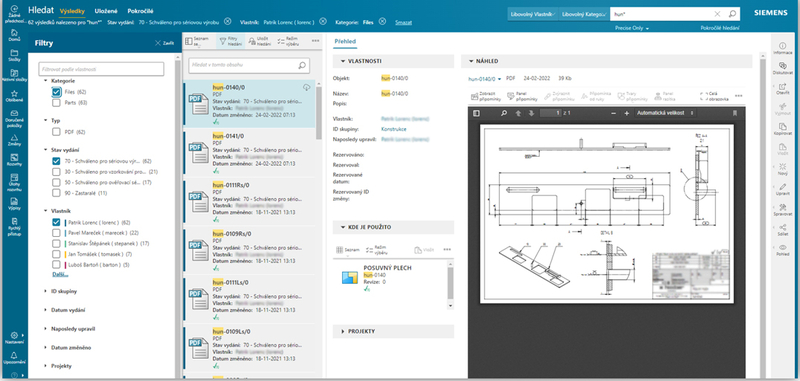This screenshot has height=381, width=800.
Task: Check the PDF type checkbox
Action: pos(57,132)
